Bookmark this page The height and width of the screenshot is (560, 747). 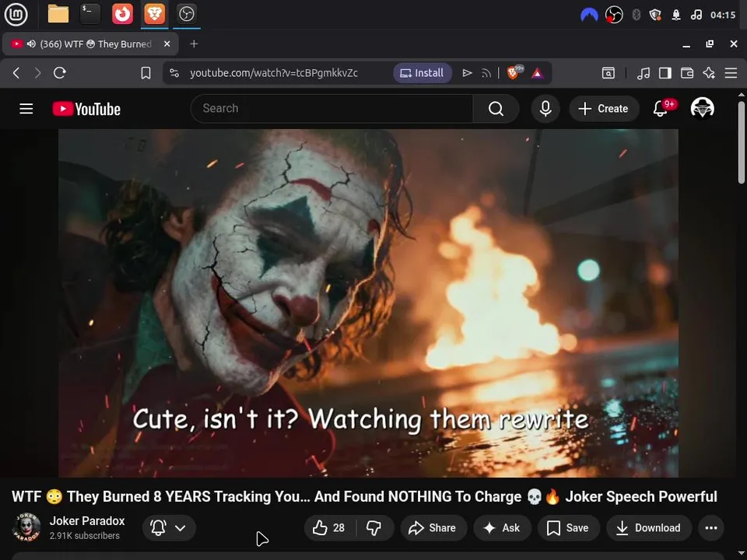tap(146, 73)
